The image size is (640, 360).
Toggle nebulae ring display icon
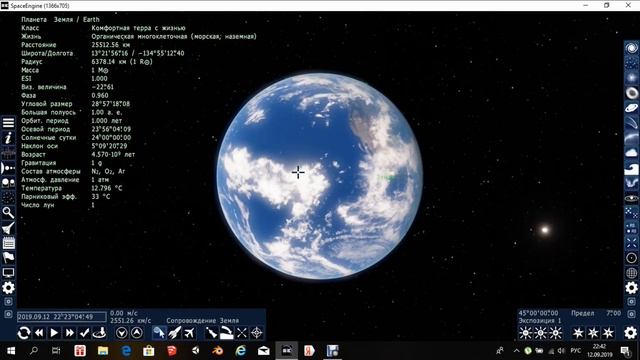click(631, 93)
